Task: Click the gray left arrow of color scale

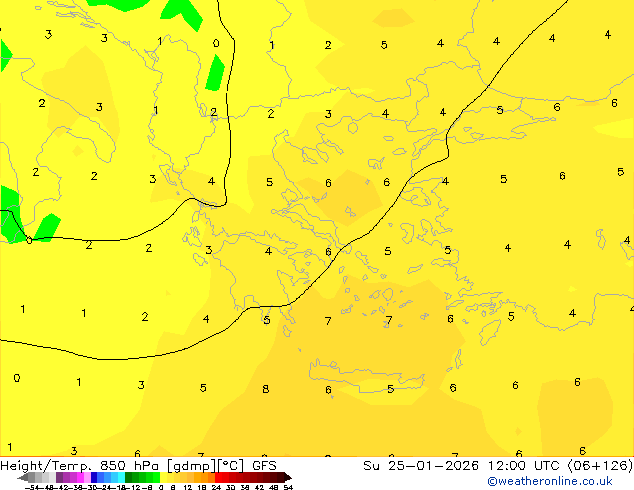Action: point(22,477)
